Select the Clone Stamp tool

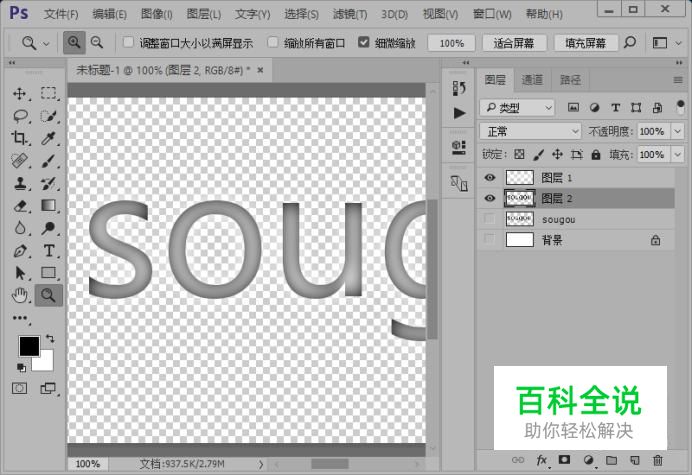point(19,183)
